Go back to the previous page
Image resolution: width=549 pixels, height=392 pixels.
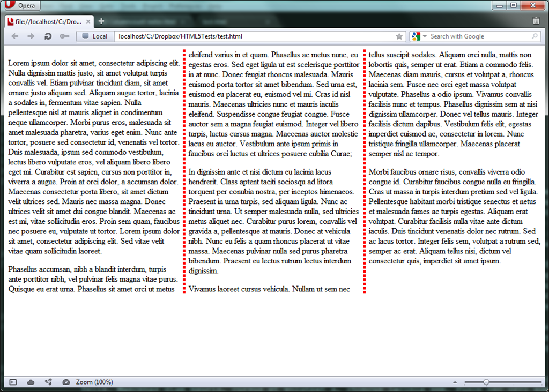[14, 36]
